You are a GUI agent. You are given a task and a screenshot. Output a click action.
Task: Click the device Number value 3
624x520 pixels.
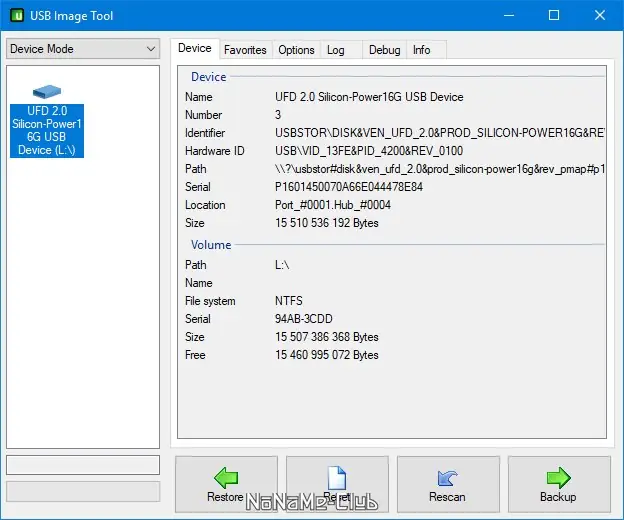pos(278,115)
